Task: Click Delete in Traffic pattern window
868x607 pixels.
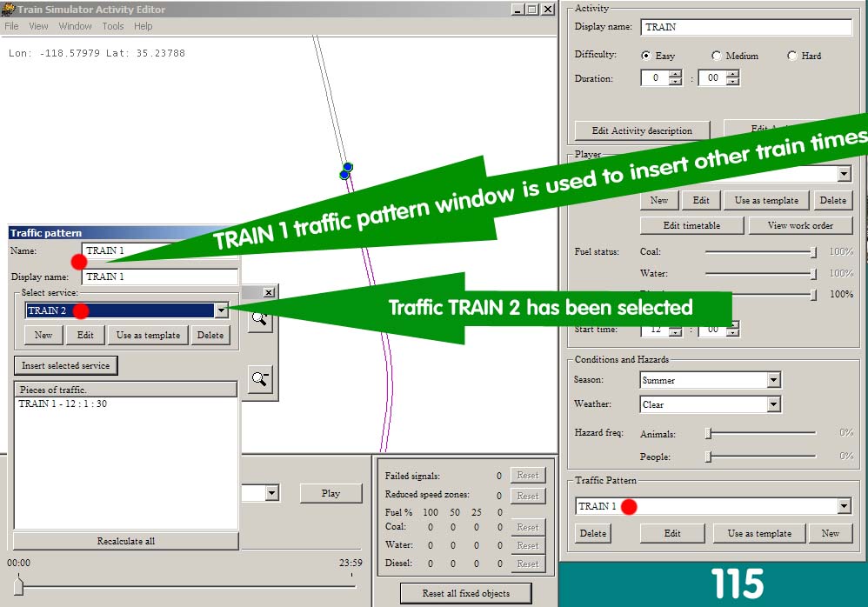Action: (210, 335)
